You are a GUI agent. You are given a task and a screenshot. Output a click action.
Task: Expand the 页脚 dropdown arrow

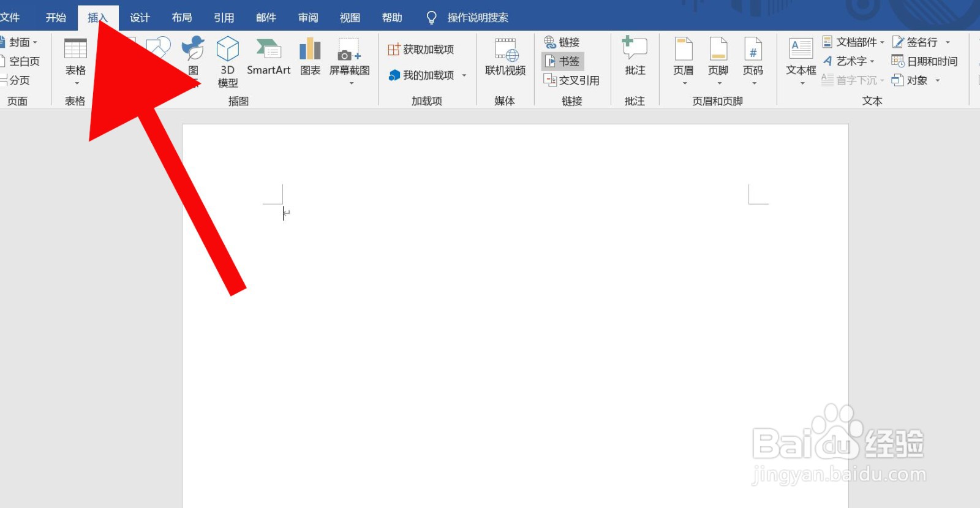(x=720, y=83)
